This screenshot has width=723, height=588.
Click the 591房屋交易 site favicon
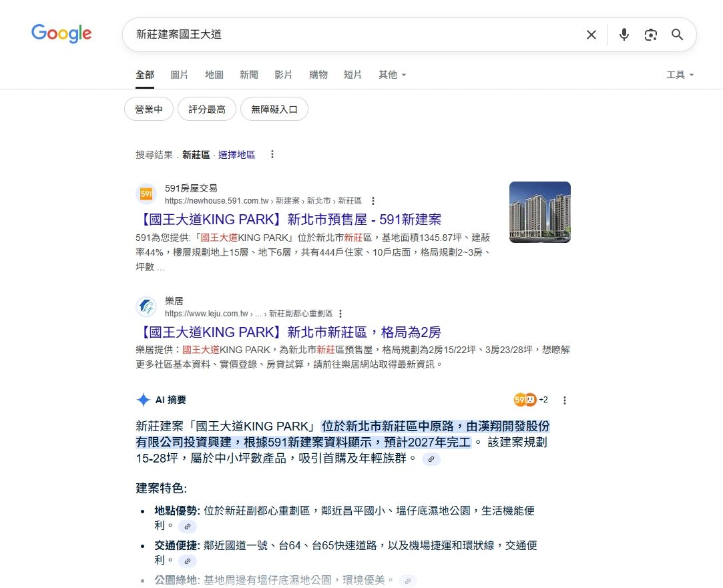click(x=146, y=194)
